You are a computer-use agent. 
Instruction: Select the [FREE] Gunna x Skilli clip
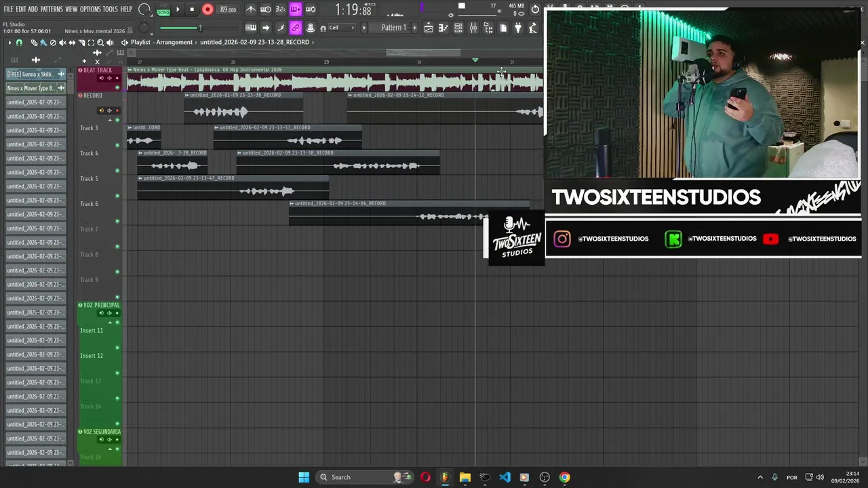click(36, 74)
